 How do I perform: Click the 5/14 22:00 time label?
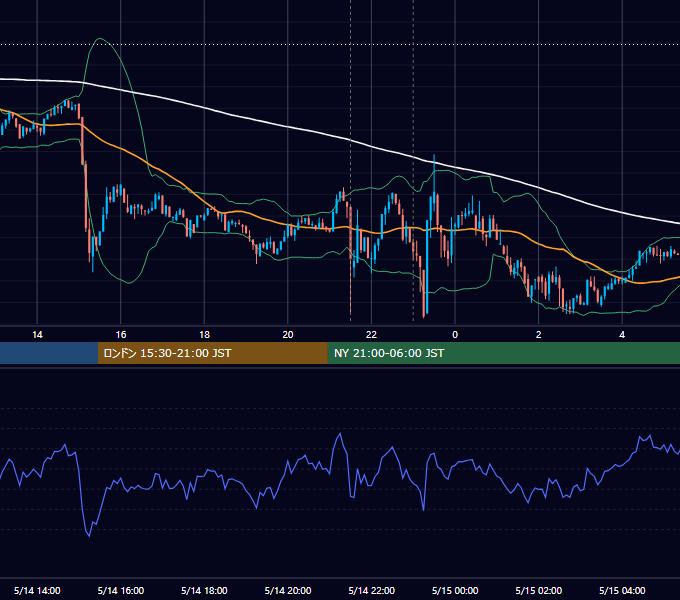[372, 590]
